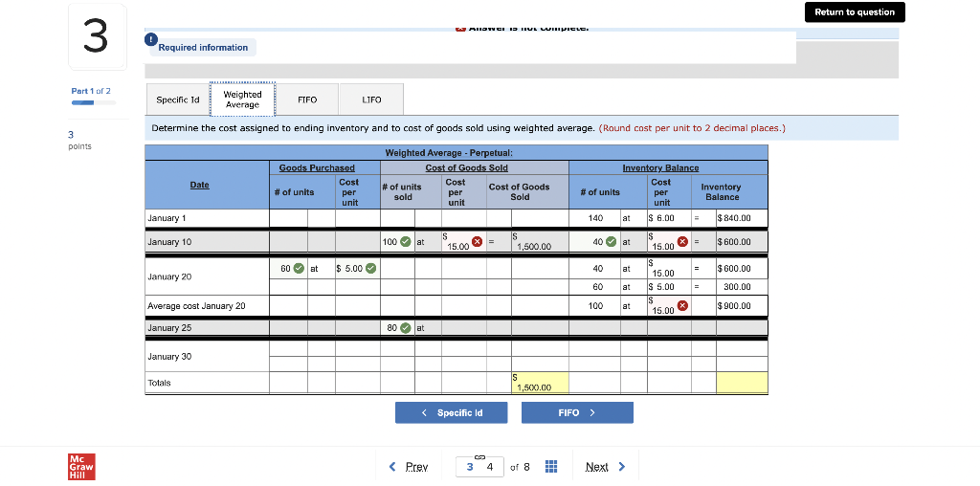Click the $840.00 January 1 balance

click(734, 219)
